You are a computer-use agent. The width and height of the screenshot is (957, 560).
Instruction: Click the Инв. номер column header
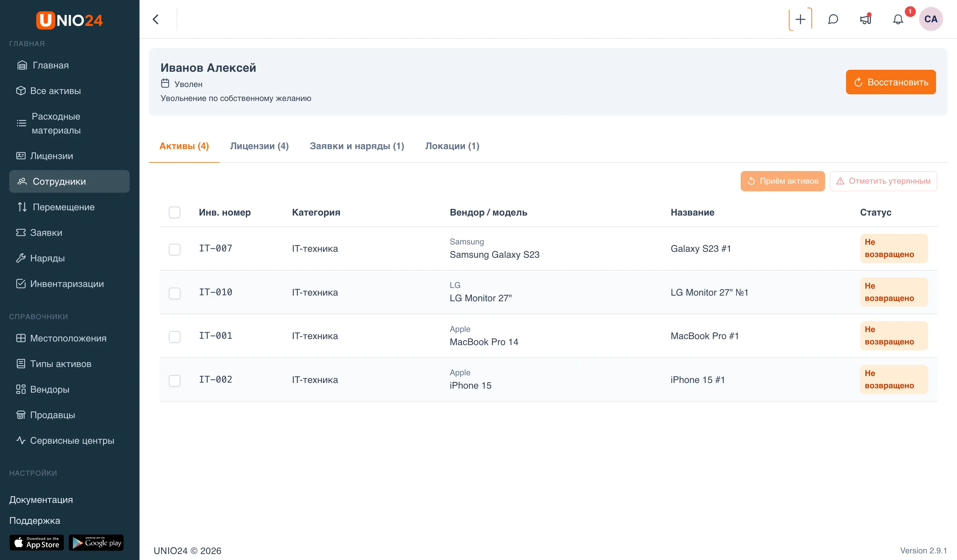[x=225, y=212]
